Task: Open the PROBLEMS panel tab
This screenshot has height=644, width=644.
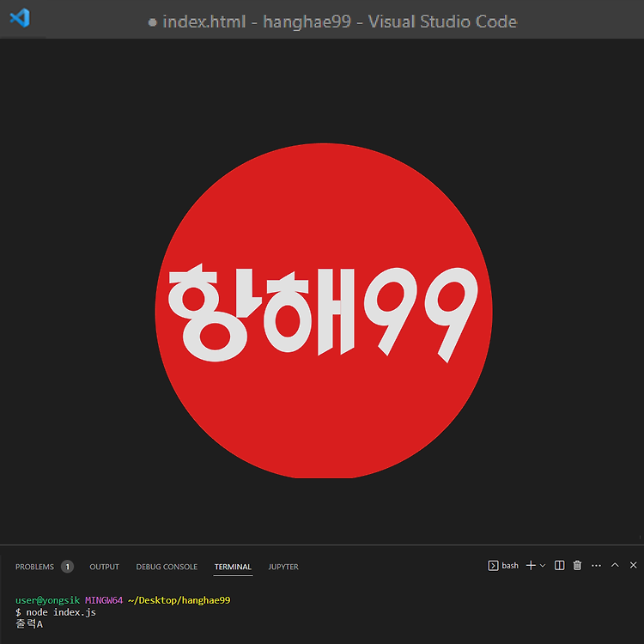Action: pyautogui.click(x=34, y=567)
